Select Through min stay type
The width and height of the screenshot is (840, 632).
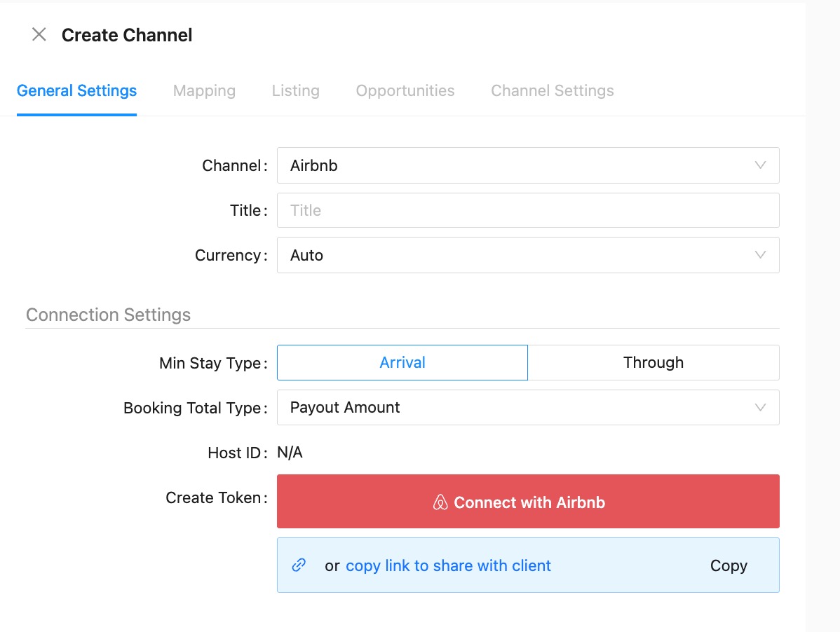pos(653,362)
